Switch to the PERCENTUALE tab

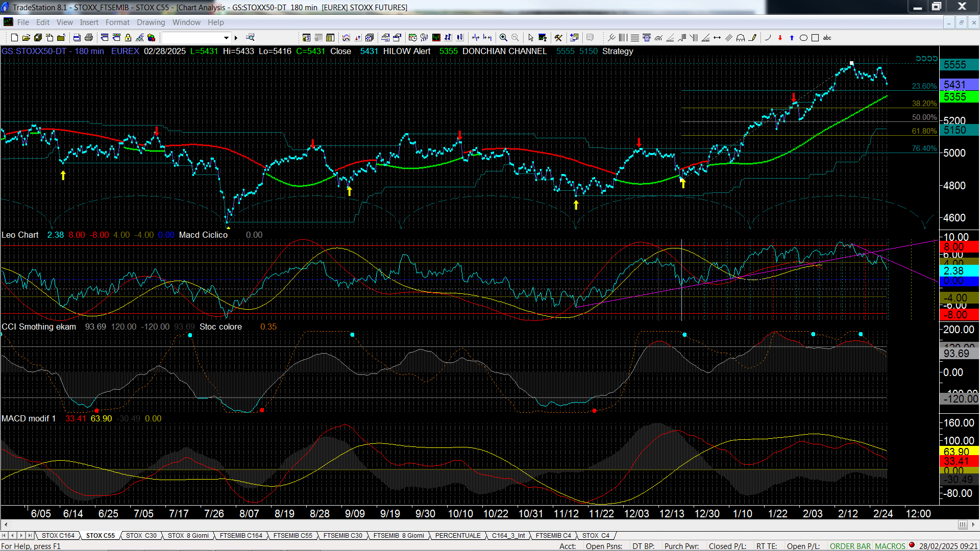coord(458,536)
